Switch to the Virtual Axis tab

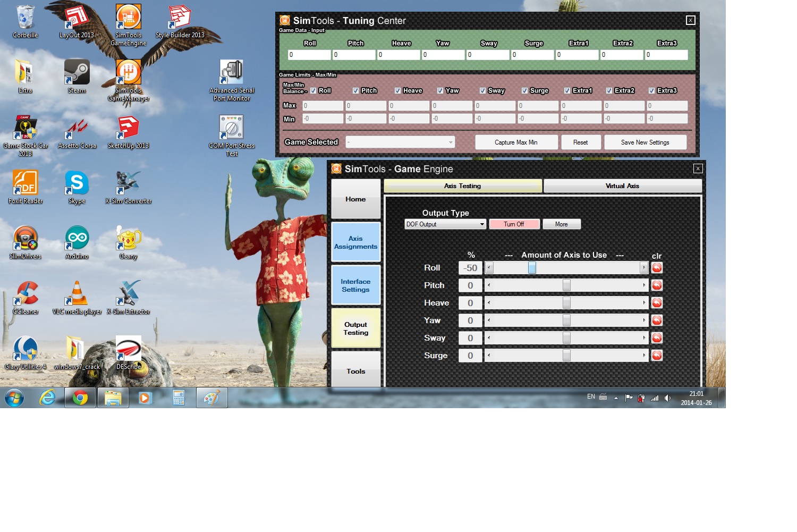pyautogui.click(x=623, y=186)
